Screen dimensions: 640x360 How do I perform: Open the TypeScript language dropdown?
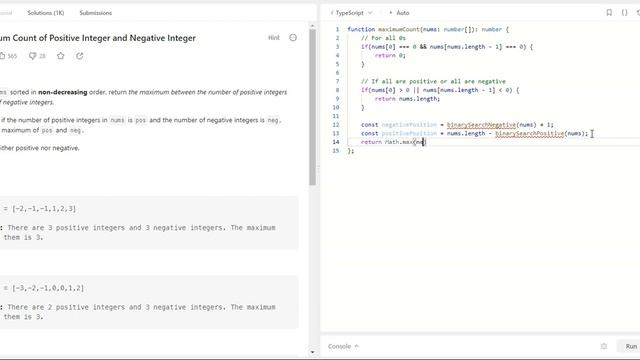351,13
